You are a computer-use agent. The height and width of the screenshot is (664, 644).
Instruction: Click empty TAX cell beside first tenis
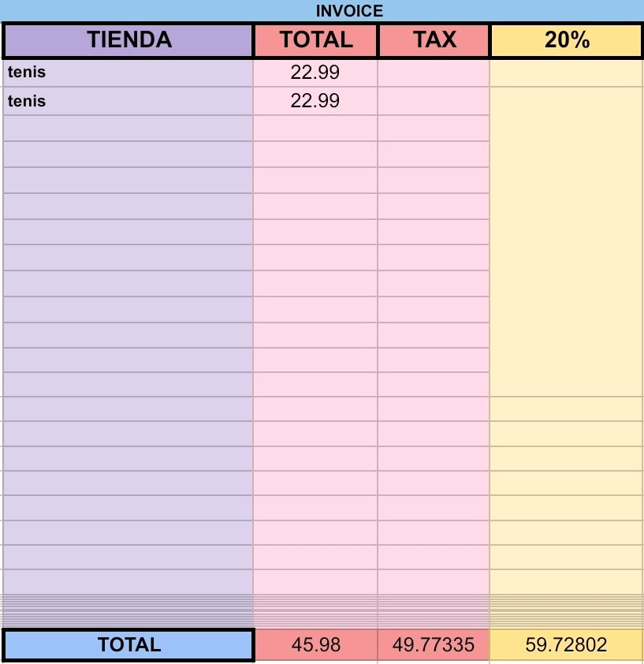coord(434,73)
